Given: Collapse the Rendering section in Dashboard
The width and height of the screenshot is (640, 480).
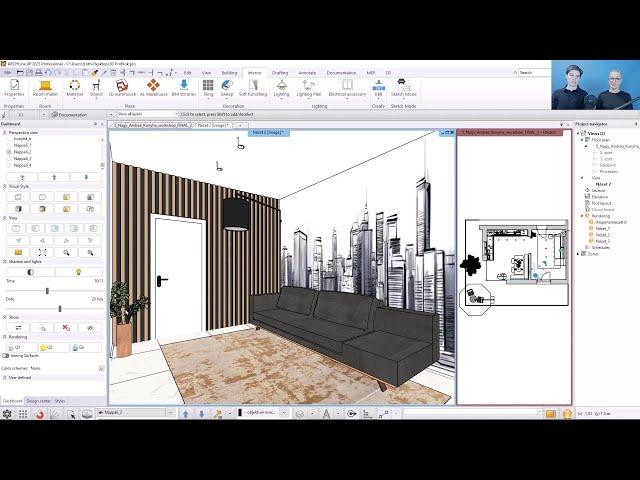Looking at the screenshot, I should coord(5,337).
